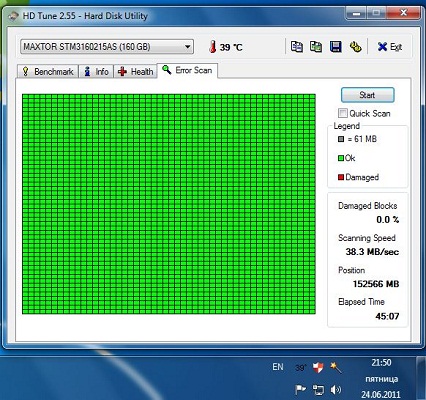This screenshot has height=400, width=426.
Task: Open the network tray icon
Action: pos(318,390)
